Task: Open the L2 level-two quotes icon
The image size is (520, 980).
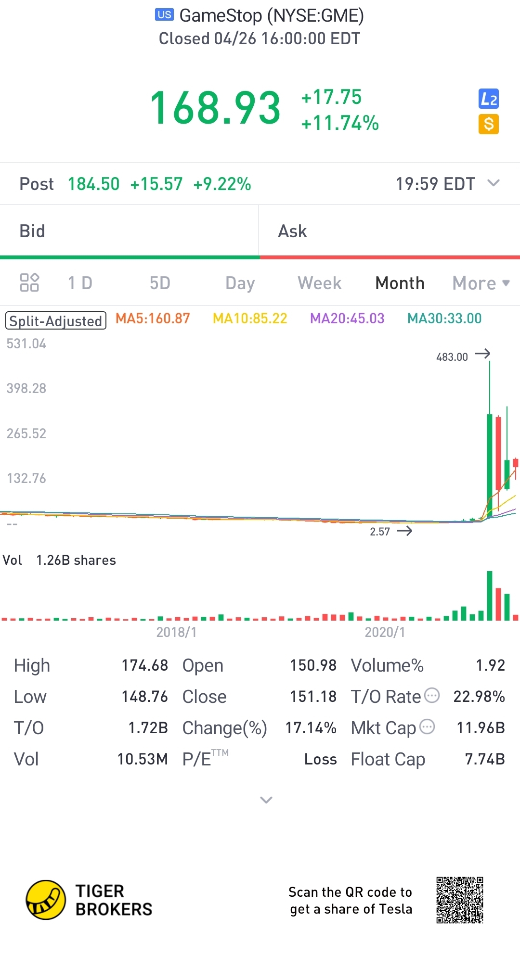Action: (488, 99)
